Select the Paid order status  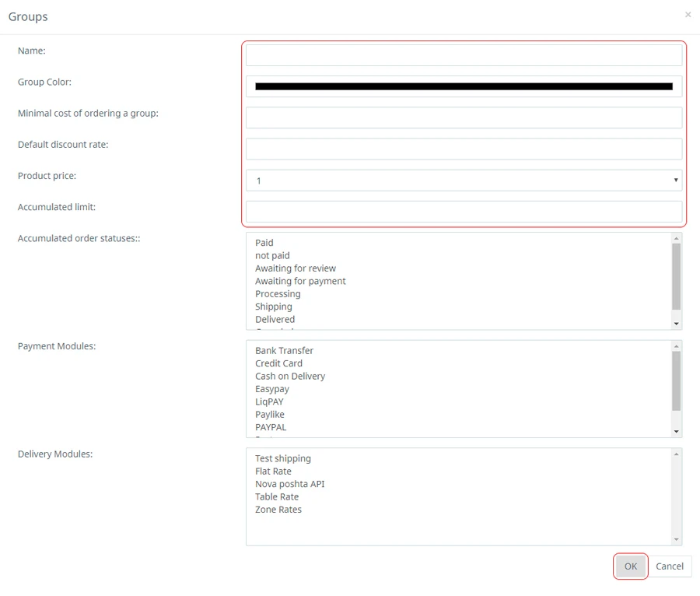(x=264, y=243)
